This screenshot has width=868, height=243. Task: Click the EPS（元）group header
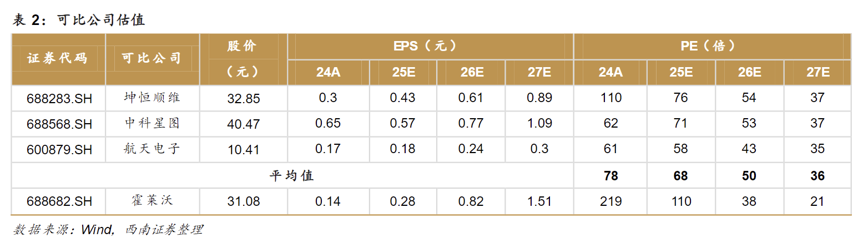pos(430,46)
